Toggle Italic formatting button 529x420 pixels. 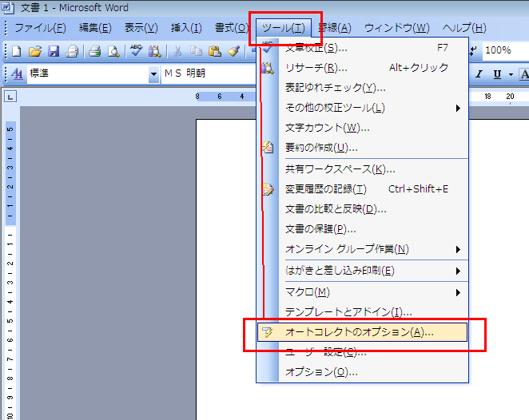point(479,74)
